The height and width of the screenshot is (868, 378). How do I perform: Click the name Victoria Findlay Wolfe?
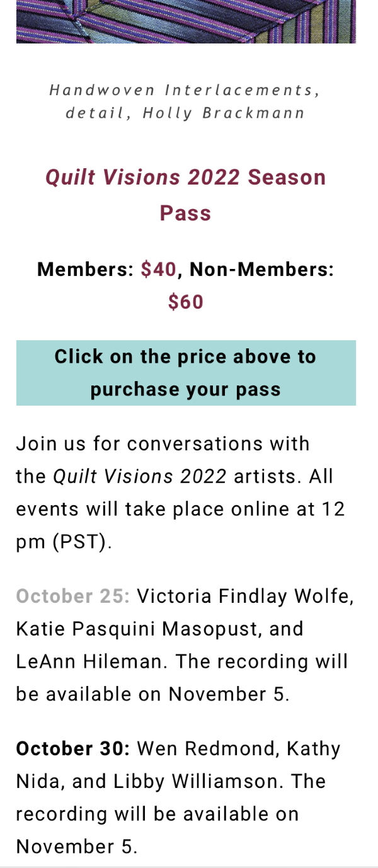[244, 596]
